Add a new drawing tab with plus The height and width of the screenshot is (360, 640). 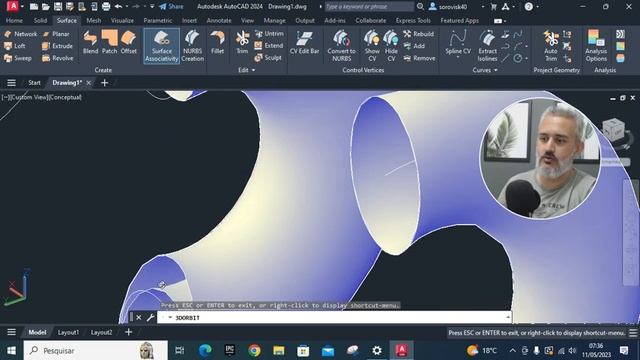pyautogui.click(x=104, y=83)
